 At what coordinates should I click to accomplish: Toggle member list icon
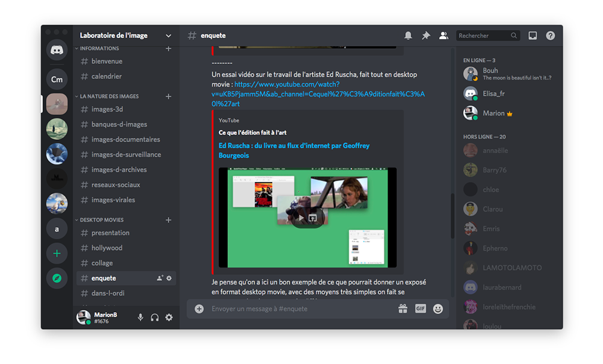point(443,36)
